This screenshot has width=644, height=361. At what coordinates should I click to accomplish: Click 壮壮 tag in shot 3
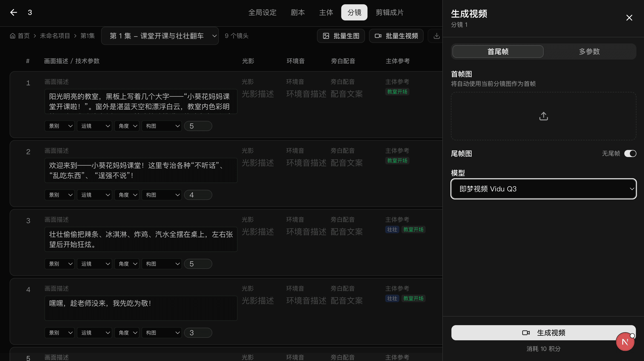coord(392,229)
